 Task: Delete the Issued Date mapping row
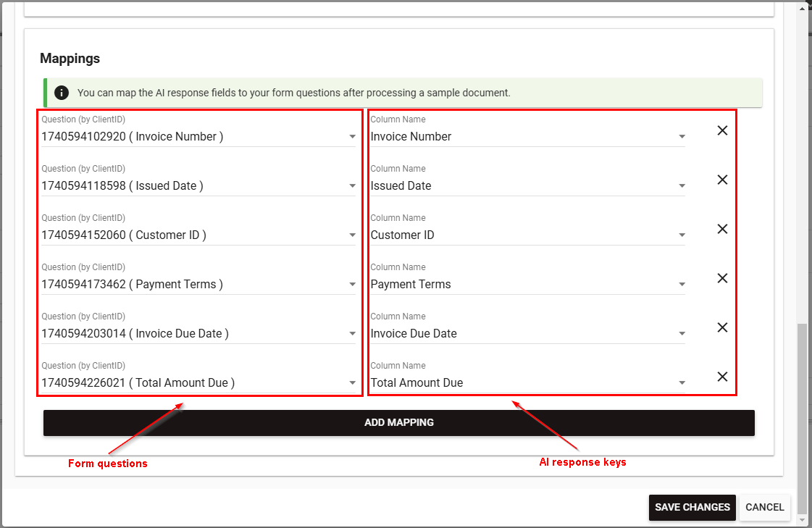point(722,180)
